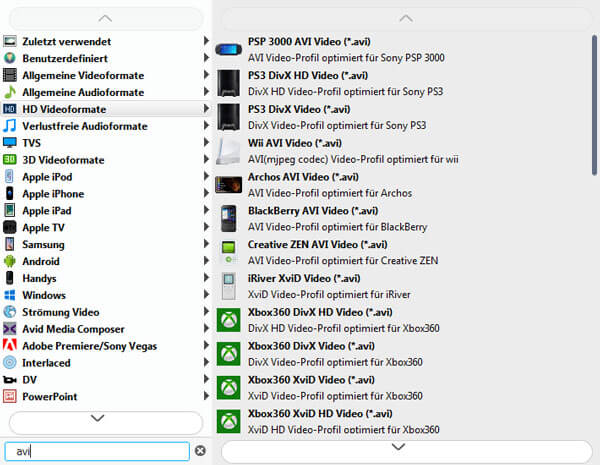Click the Creative ZEN player icon
The image size is (600, 465).
point(228,252)
